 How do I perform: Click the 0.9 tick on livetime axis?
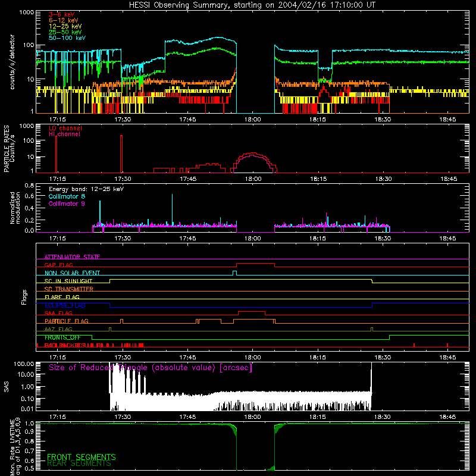pos(29,432)
